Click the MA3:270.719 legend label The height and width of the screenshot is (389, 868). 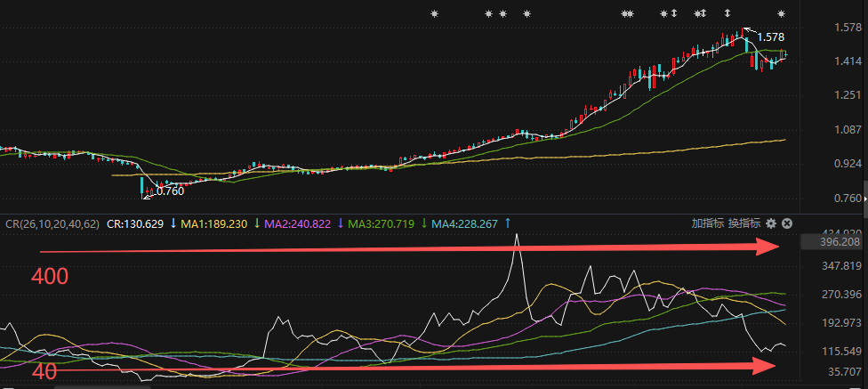(x=382, y=223)
